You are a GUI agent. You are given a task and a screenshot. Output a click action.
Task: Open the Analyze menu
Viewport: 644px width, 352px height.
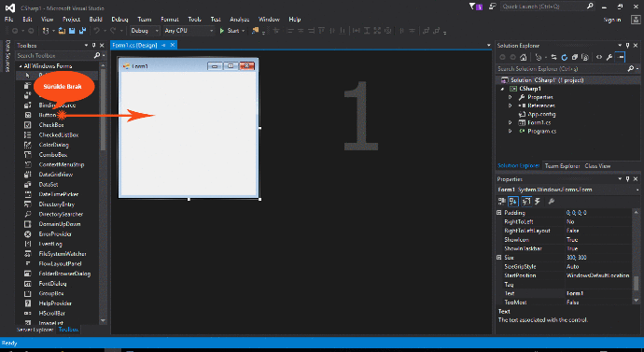240,20
